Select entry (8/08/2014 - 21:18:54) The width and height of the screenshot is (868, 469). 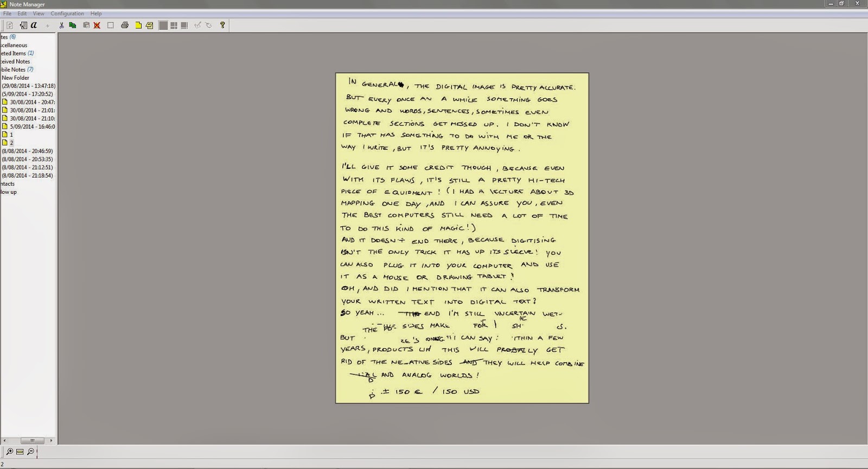[27, 175]
